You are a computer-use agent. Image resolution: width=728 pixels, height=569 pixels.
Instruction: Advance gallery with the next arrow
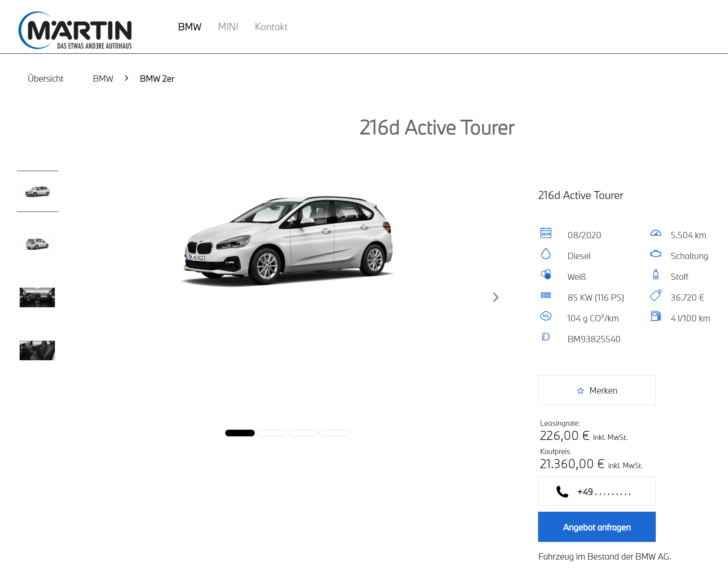[x=496, y=297]
